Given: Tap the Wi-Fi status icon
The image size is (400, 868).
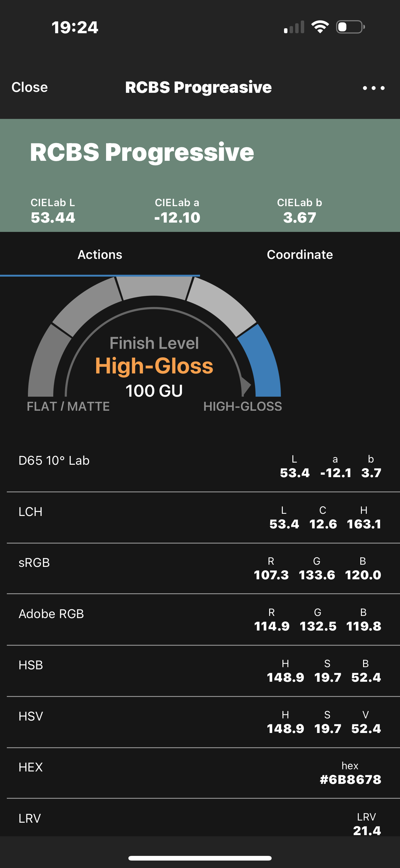Looking at the screenshot, I should pos(320,27).
